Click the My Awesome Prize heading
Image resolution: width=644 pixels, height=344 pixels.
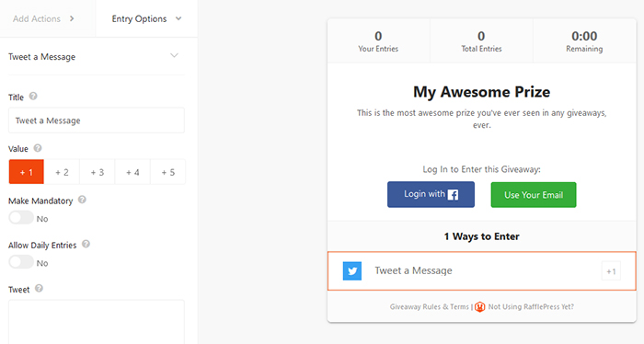482,92
